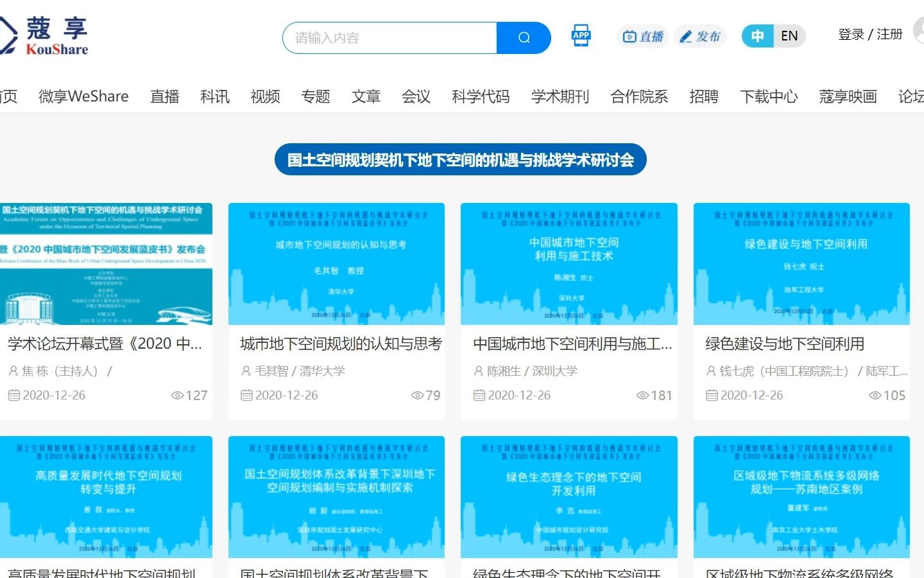Focus the 请输入内容 search field
Image resolution: width=924 pixels, height=578 pixels.
(x=390, y=38)
